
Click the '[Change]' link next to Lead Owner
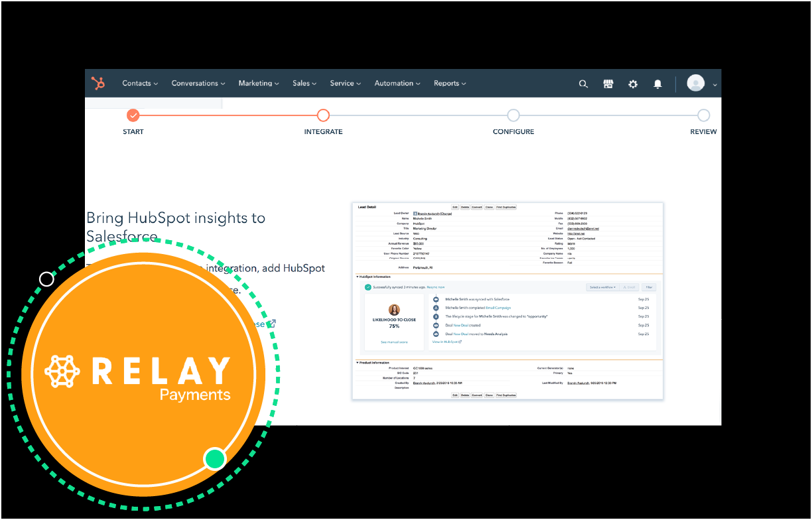point(446,214)
